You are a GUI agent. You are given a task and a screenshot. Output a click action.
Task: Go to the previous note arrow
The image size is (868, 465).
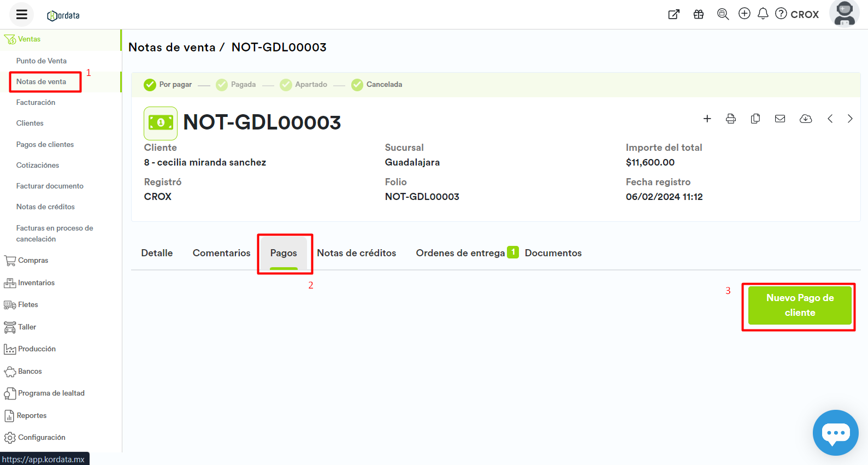click(x=830, y=119)
